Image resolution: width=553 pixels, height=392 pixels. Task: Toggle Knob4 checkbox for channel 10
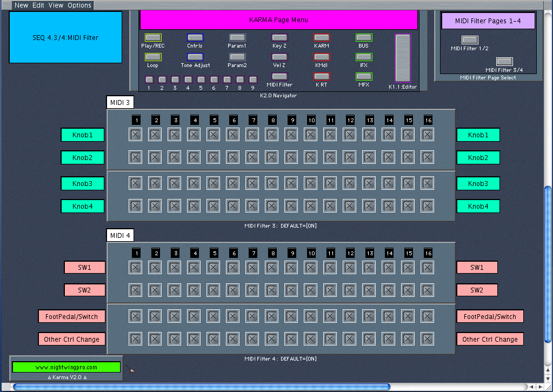(x=311, y=206)
